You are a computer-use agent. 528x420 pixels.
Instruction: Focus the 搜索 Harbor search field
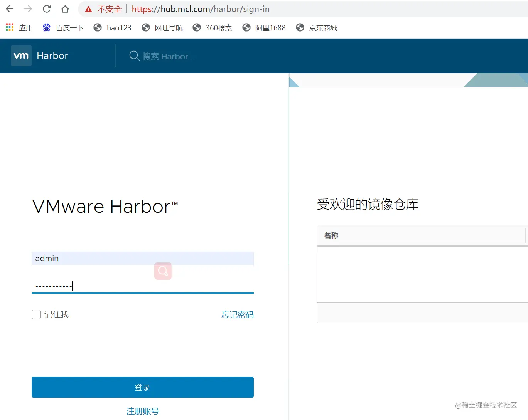(169, 56)
